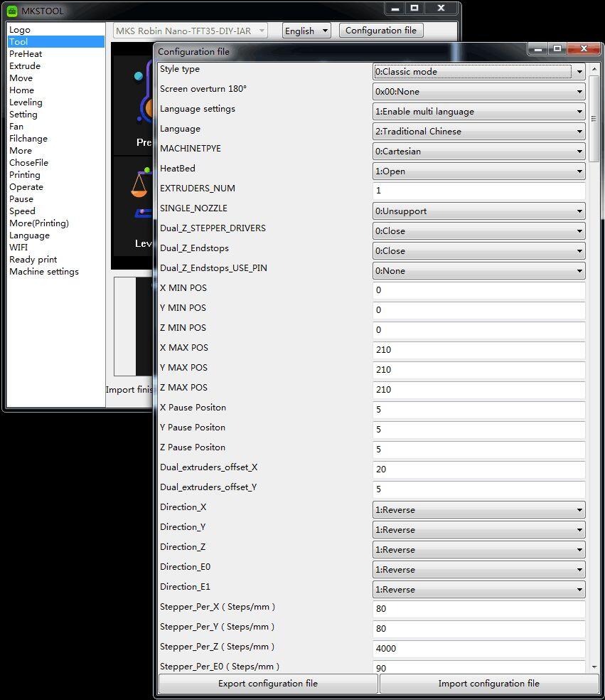The height and width of the screenshot is (700, 605).
Task: Click the dialog's scrollbar down arrow
Action: point(595,667)
